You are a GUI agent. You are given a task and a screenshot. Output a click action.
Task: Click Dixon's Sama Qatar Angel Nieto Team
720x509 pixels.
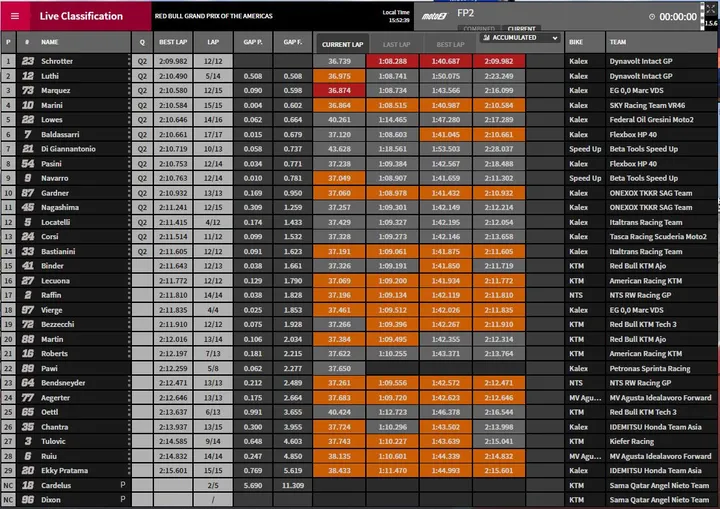point(659,500)
